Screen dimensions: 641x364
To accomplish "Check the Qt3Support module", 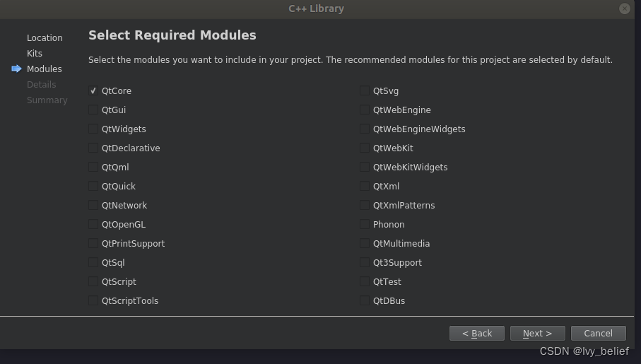I will pyautogui.click(x=364, y=262).
